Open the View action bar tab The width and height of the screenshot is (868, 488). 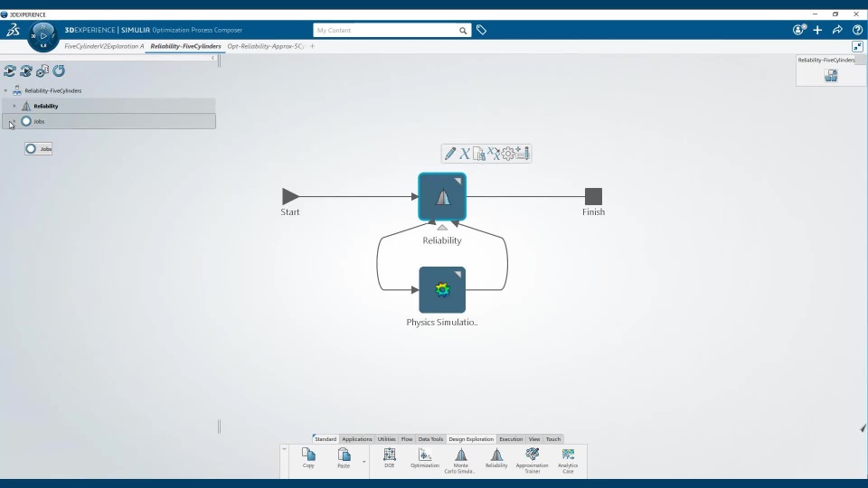(x=534, y=439)
